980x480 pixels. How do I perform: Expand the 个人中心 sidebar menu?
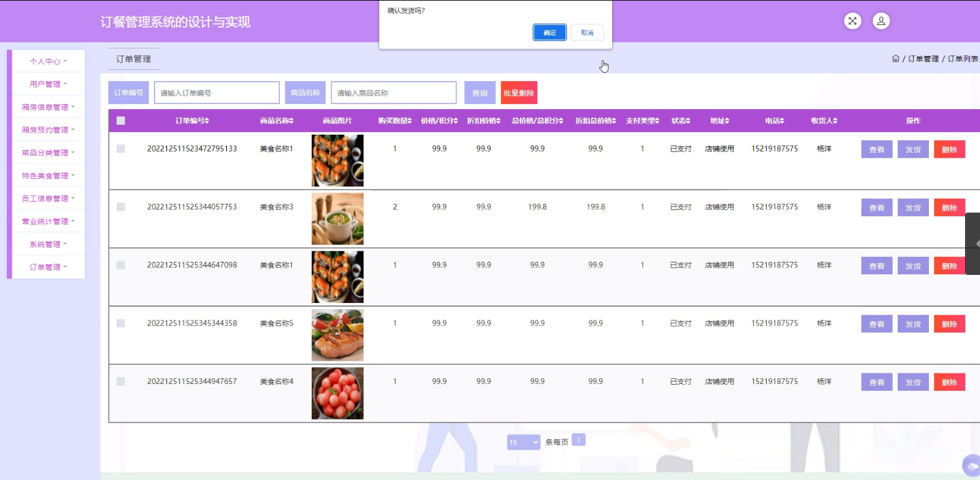click(49, 61)
